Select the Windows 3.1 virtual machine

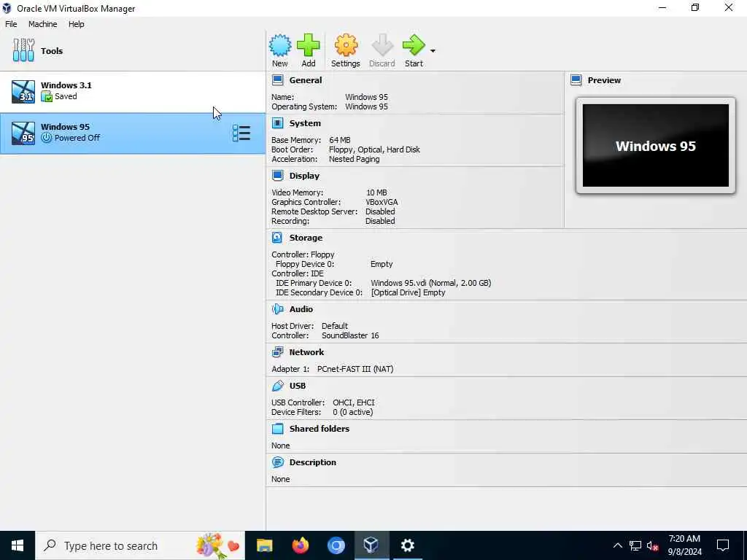tap(133, 91)
